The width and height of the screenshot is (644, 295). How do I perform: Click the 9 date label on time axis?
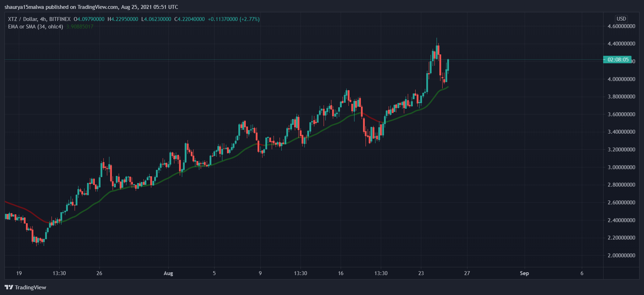pyautogui.click(x=260, y=273)
